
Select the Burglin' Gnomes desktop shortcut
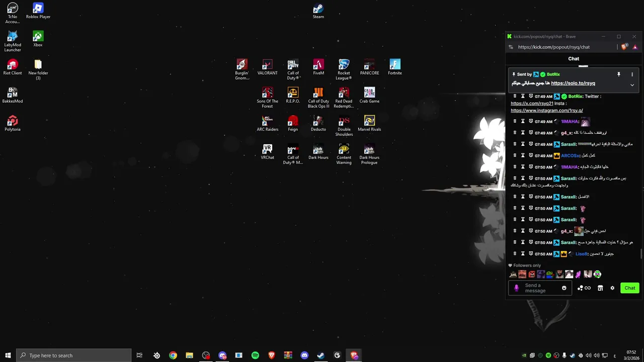(x=242, y=70)
